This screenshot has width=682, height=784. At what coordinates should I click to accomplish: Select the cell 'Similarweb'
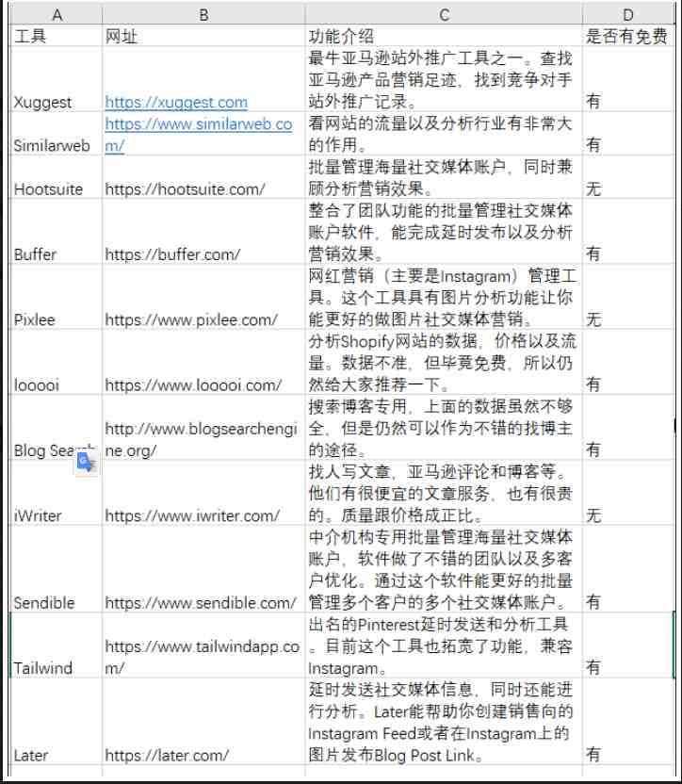[56, 134]
